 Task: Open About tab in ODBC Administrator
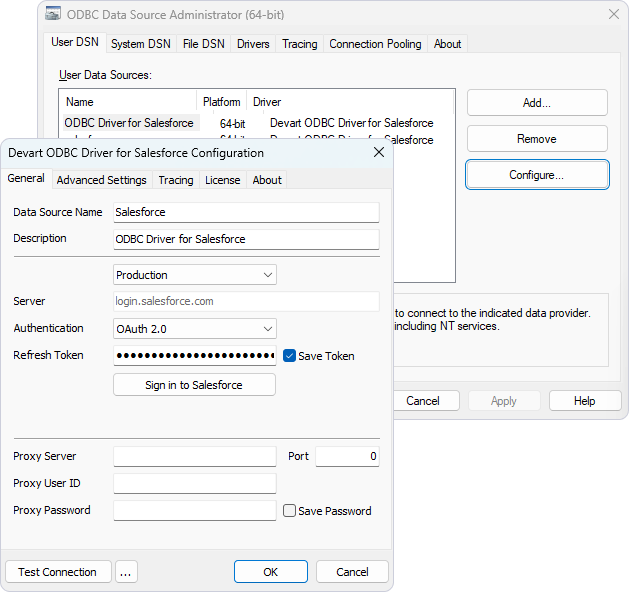click(x=447, y=44)
